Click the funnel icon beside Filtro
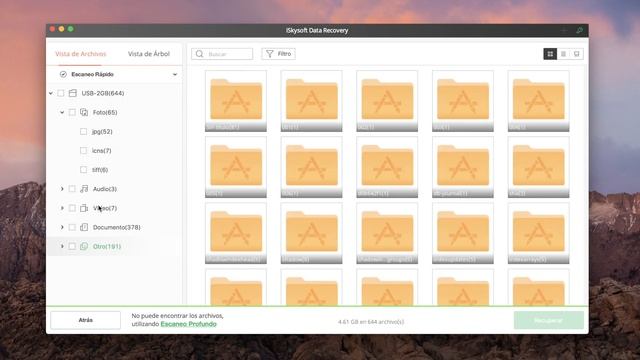 click(269, 54)
